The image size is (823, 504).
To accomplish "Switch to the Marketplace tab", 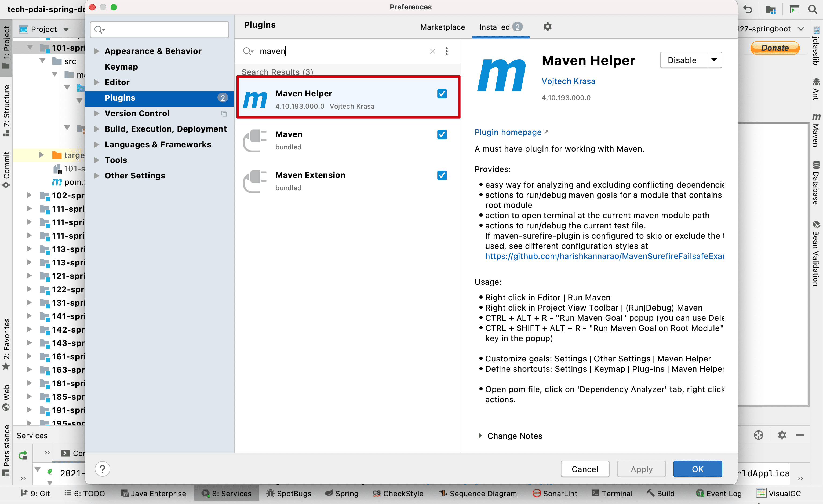I will (x=442, y=27).
